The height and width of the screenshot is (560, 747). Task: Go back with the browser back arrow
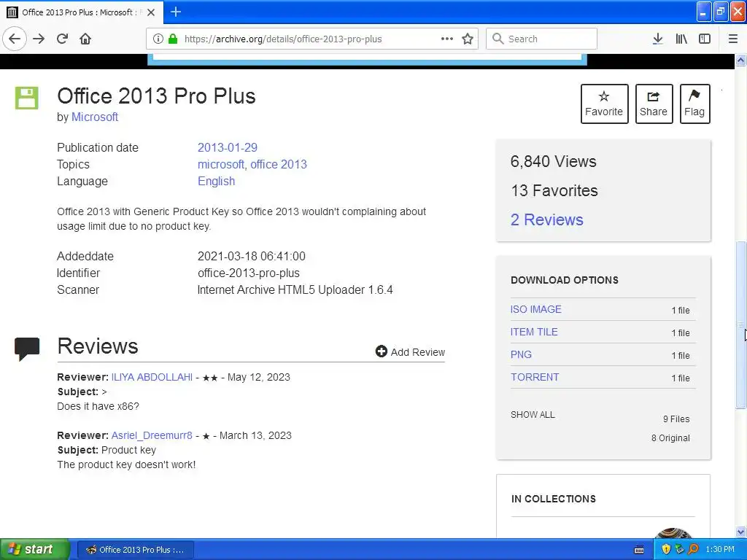tap(15, 39)
